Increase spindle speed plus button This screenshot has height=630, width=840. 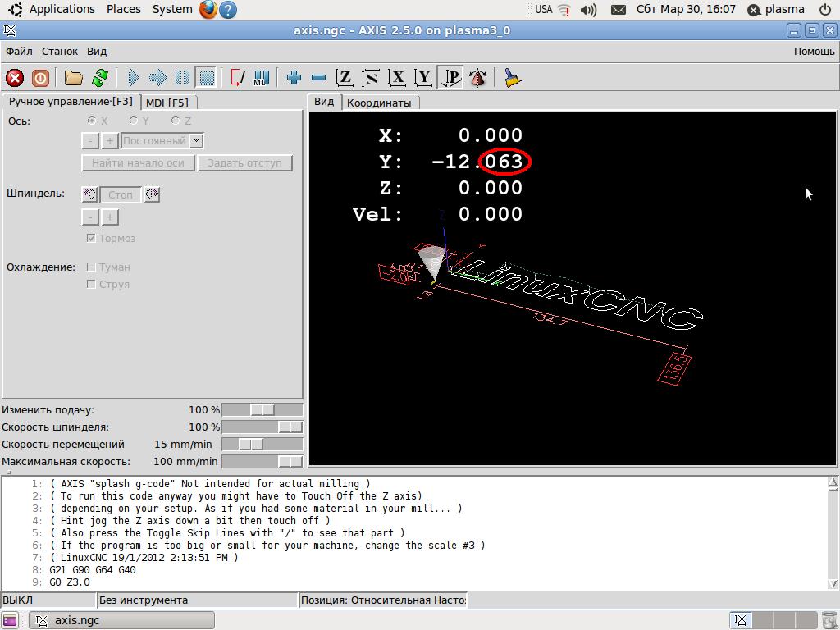pyautogui.click(x=110, y=217)
